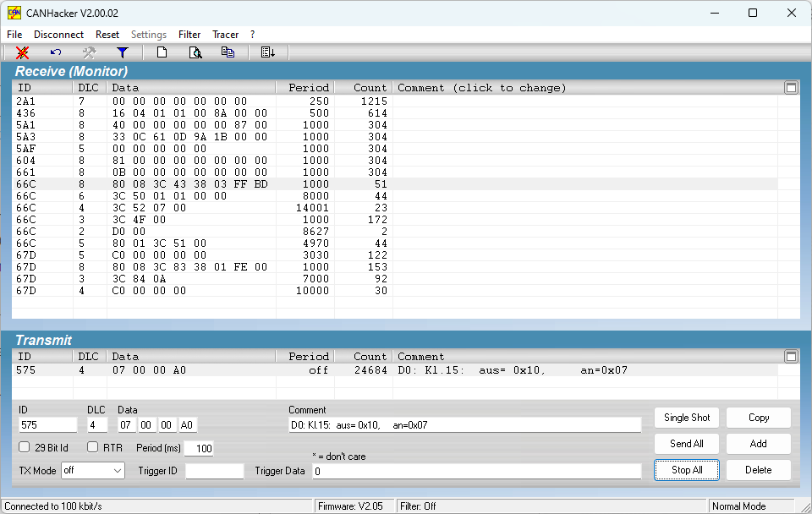Click the Delete button
This screenshot has height=514, width=812.
(x=758, y=470)
